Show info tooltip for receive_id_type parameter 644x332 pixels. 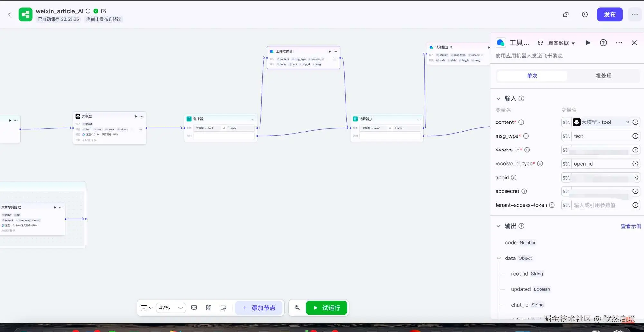[x=540, y=164]
